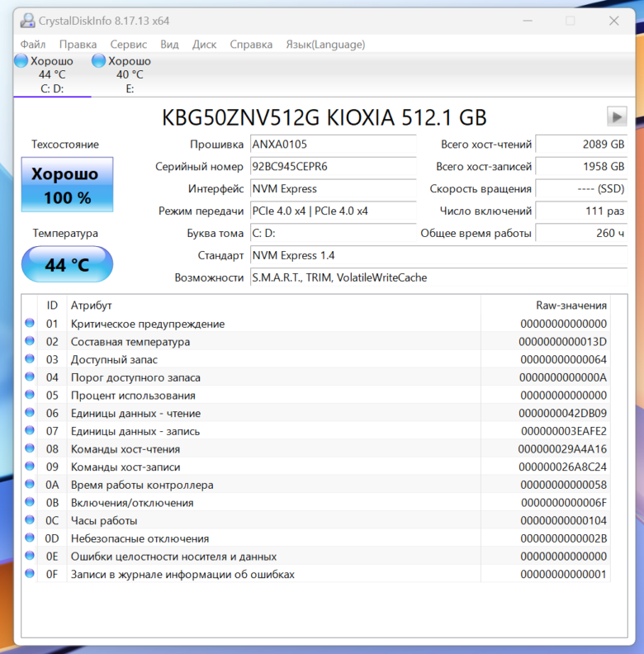Viewport: 644px width, 654px height.
Task: Click status dot of Команды хост-записи row
Action: (x=30, y=466)
